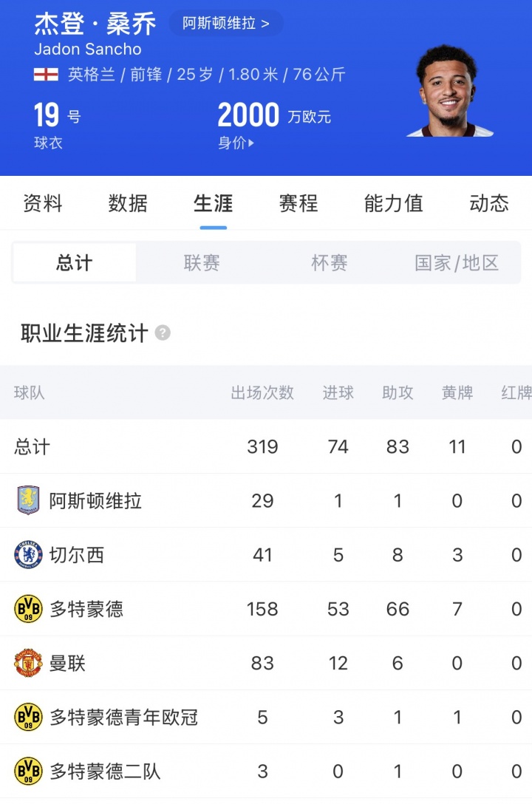
Task: Click the Chelsea club badge icon
Action: pyautogui.click(x=28, y=555)
